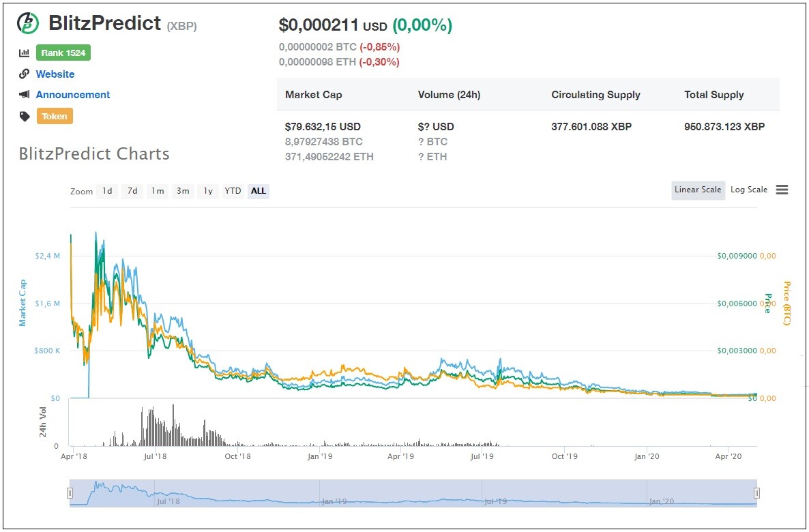Click the 8,97927438 BTC value
Screen dimensions: 809x532
[x=324, y=141]
